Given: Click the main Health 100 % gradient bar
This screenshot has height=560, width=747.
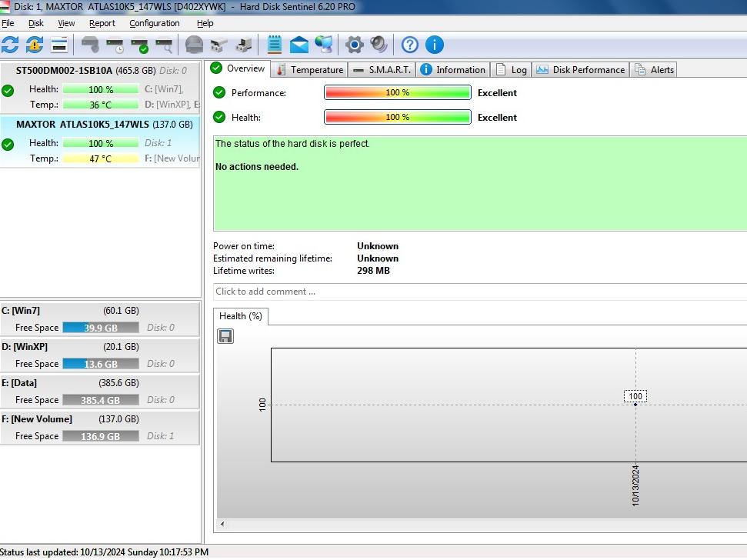Looking at the screenshot, I should point(397,117).
